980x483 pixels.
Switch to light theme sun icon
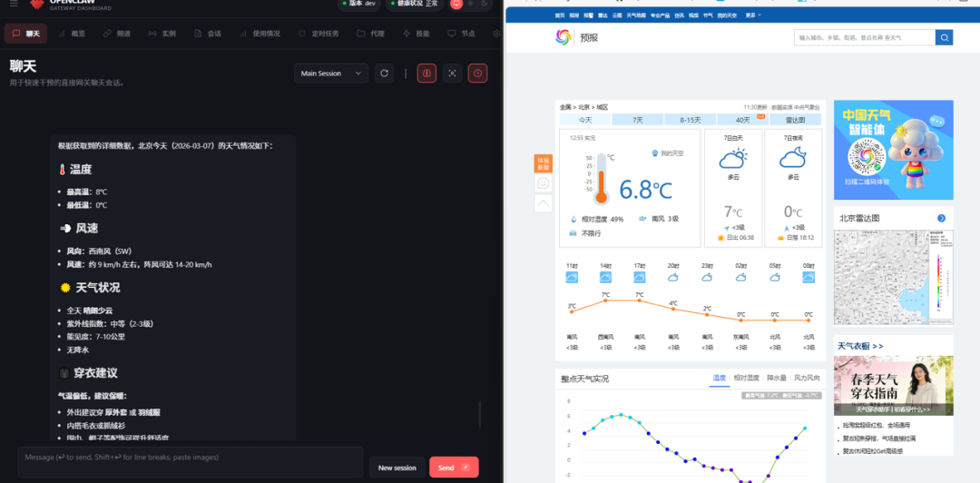coord(471,3)
